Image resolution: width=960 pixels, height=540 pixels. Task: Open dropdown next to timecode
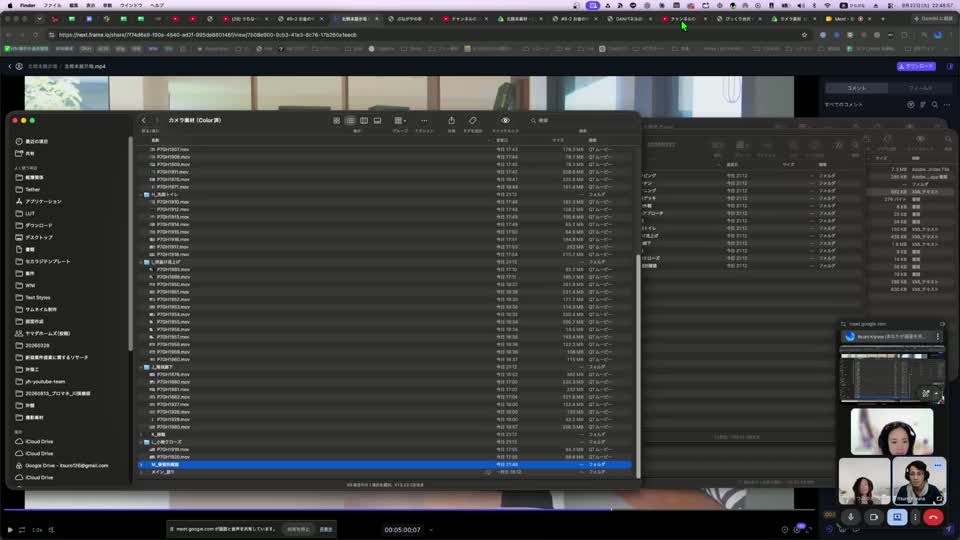(x=431, y=530)
